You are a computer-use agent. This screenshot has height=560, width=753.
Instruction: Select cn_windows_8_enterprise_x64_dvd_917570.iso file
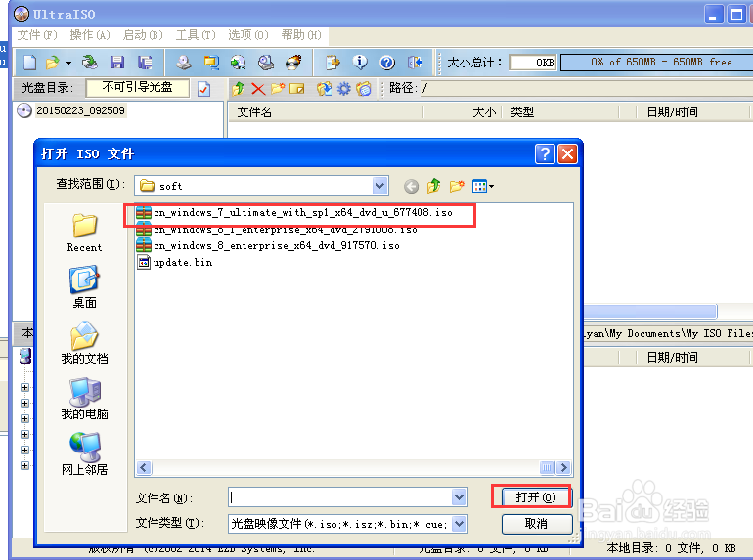pos(268,245)
